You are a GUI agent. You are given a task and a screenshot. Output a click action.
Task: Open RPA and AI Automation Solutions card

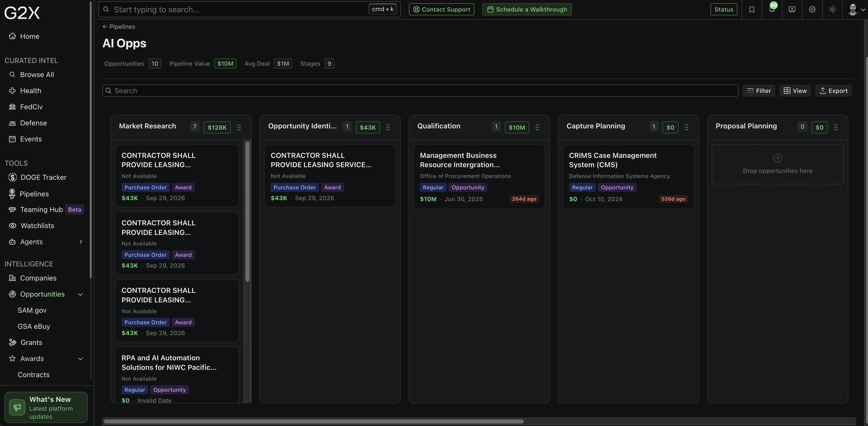point(177,375)
